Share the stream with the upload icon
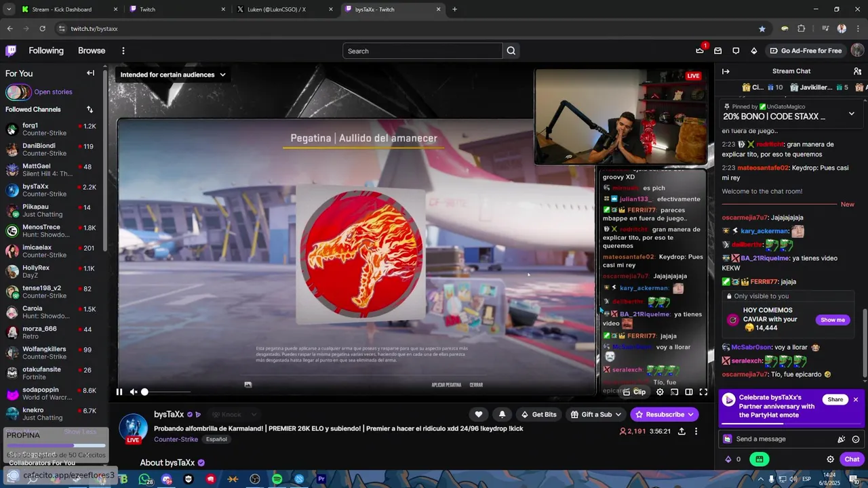 click(x=682, y=431)
